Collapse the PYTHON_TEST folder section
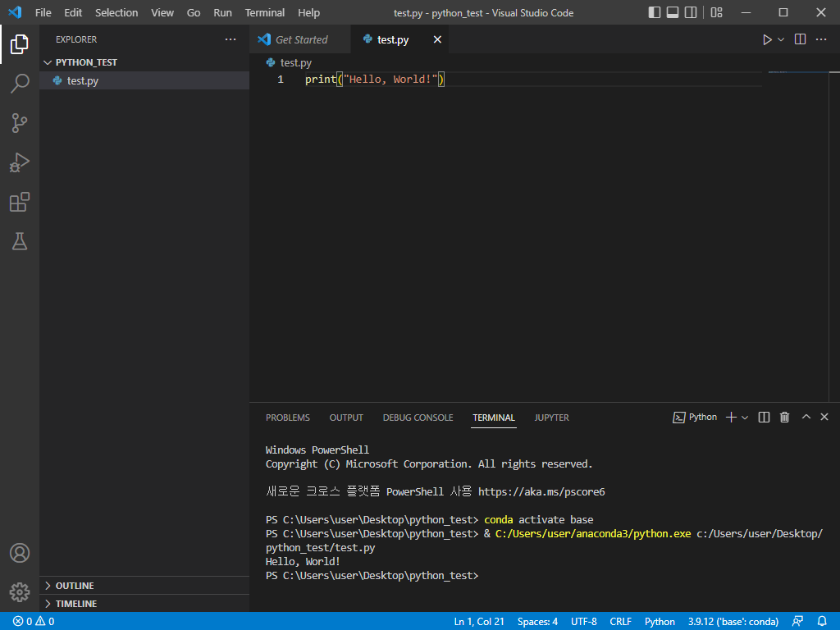This screenshot has height=630, width=840. coord(144,62)
